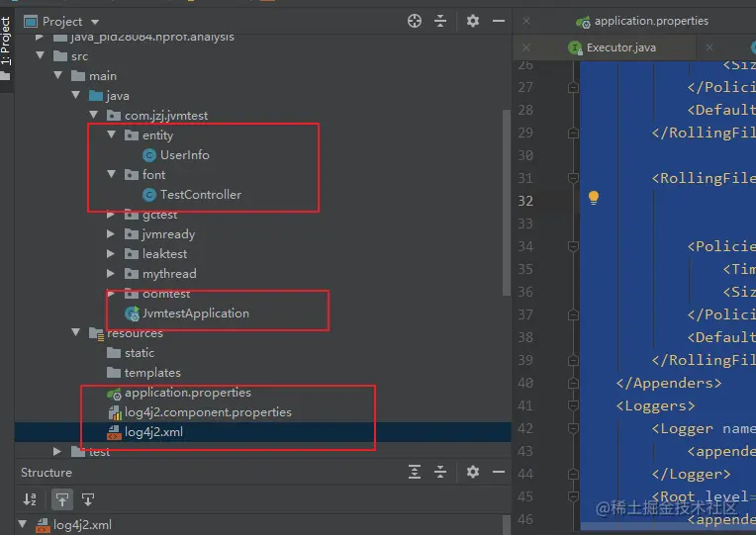Click the </Logger> tag on line 44
The height and width of the screenshot is (535, 756).
coord(691,474)
